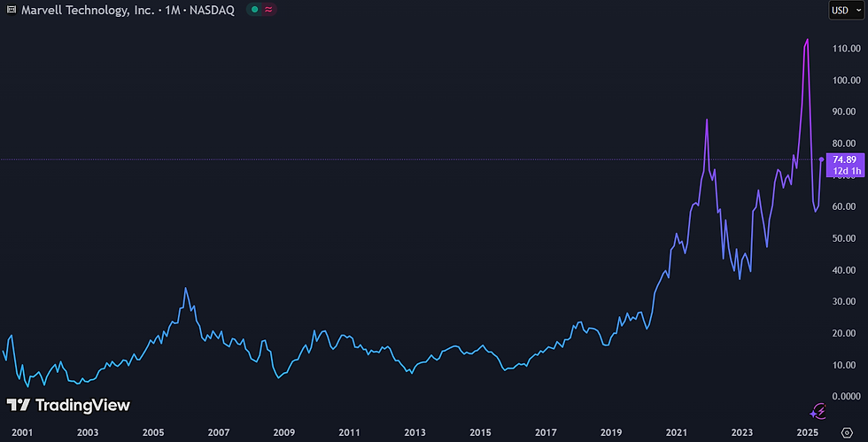The width and height of the screenshot is (868, 442).
Task: Click the pink approximate-data indicator icon
Action: click(x=268, y=10)
